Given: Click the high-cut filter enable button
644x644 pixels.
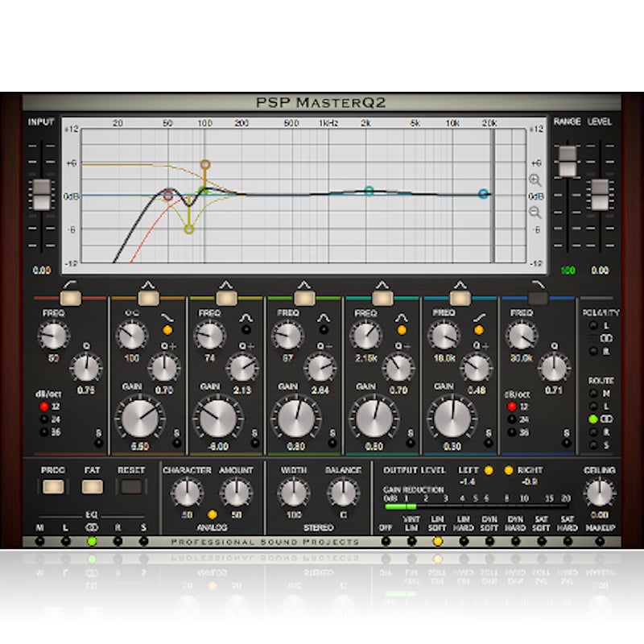Looking at the screenshot, I should [538, 298].
